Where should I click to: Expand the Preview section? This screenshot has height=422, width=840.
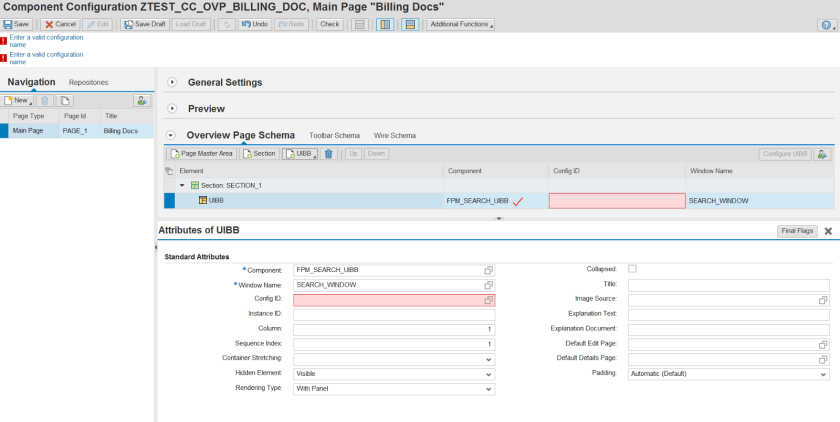pos(172,108)
